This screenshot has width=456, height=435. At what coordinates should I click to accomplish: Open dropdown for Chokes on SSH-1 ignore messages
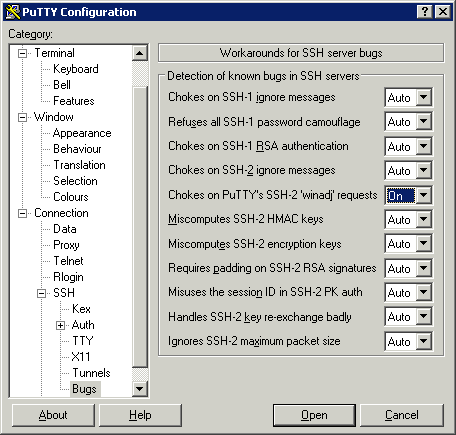pyautogui.click(x=424, y=97)
